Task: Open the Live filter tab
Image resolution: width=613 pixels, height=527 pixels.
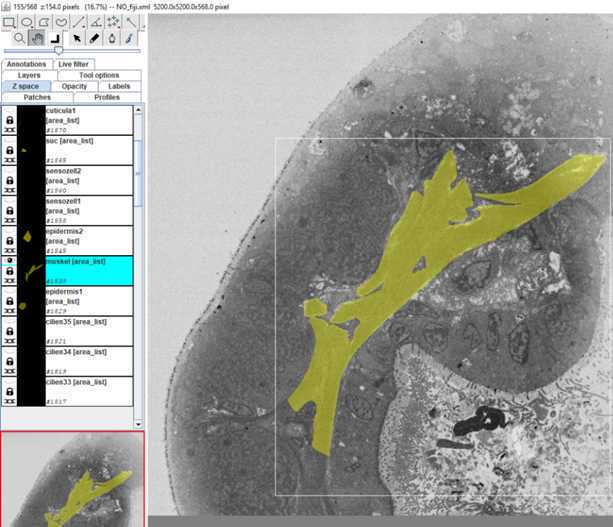Action: coord(73,64)
